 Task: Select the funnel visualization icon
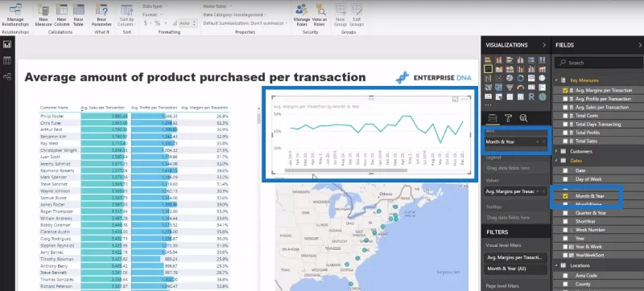[510, 87]
